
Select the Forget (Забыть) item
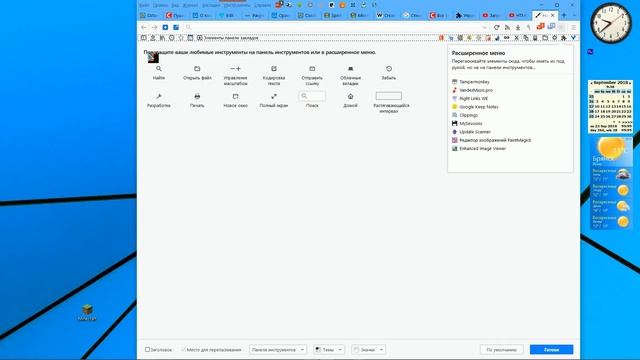pyautogui.click(x=389, y=72)
